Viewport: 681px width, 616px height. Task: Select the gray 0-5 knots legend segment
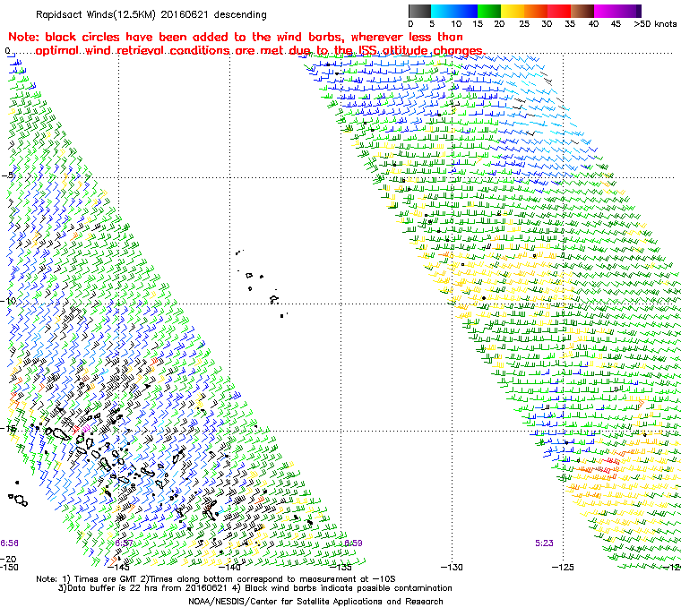click(x=419, y=11)
